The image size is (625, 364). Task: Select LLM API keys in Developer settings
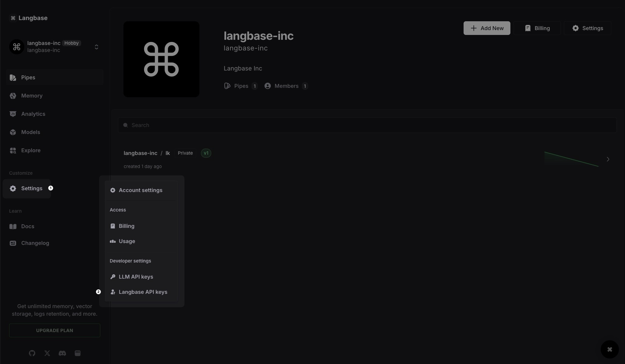136,277
